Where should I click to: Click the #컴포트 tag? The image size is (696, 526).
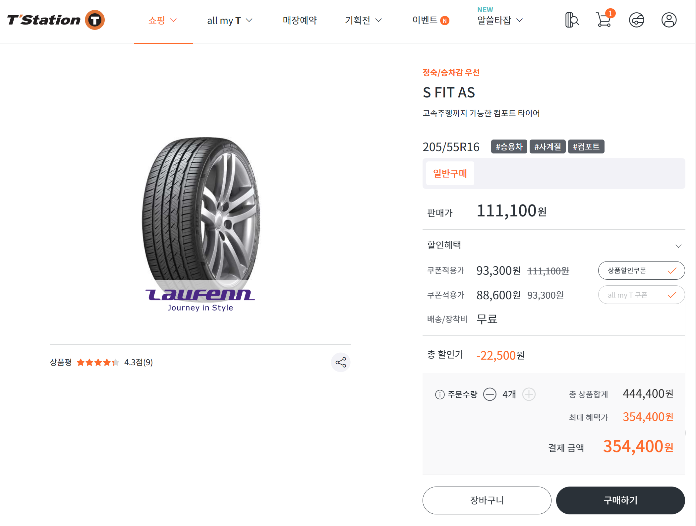pos(586,146)
